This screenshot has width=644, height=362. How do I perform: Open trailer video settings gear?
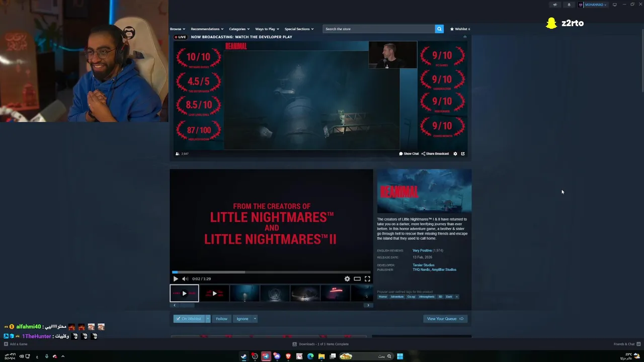[347, 279]
